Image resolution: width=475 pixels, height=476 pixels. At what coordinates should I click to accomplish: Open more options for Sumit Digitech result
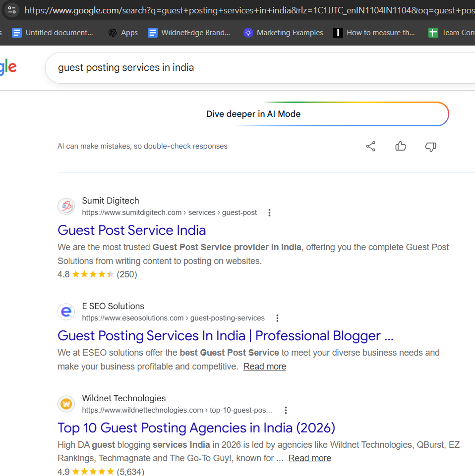coord(269,212)
